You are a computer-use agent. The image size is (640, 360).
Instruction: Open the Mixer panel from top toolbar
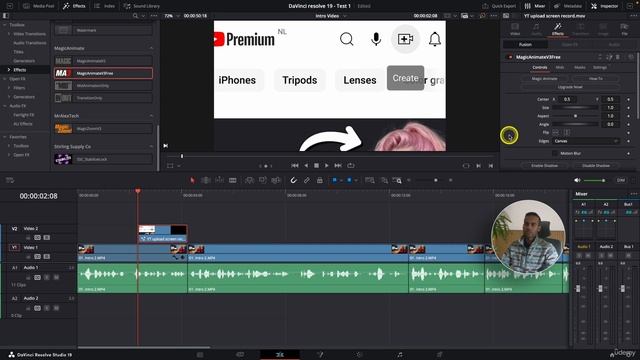pyautogui.click(x=535, y=6)
